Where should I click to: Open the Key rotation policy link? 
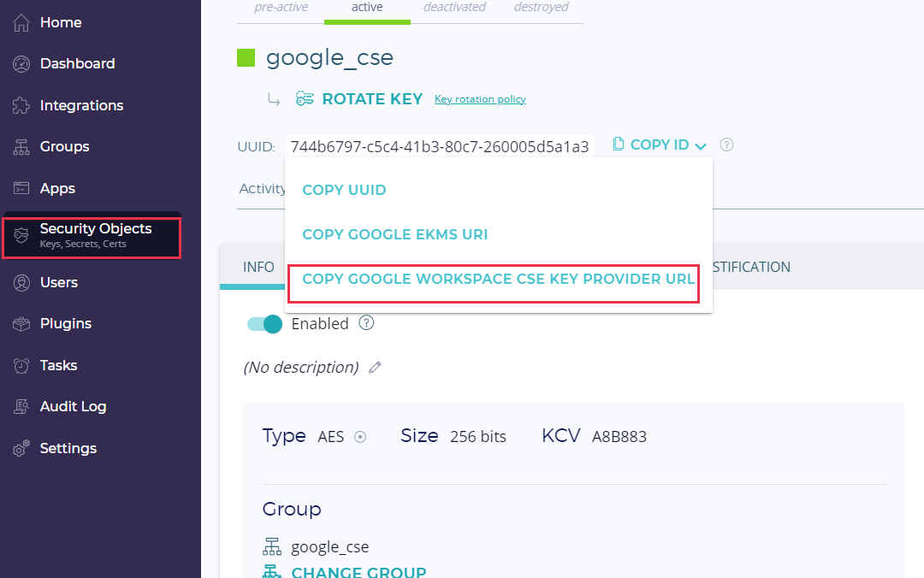pyautogui.click(x=480, y=99)
